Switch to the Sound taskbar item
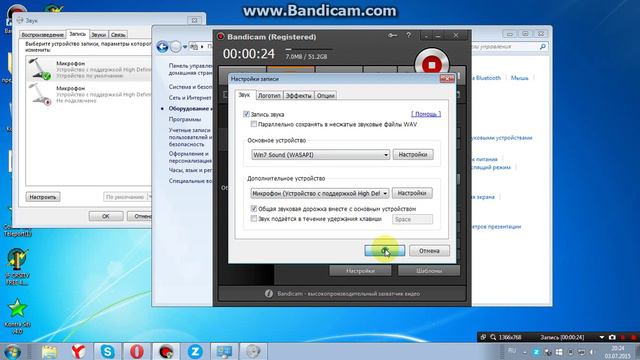 coord(253,351)
